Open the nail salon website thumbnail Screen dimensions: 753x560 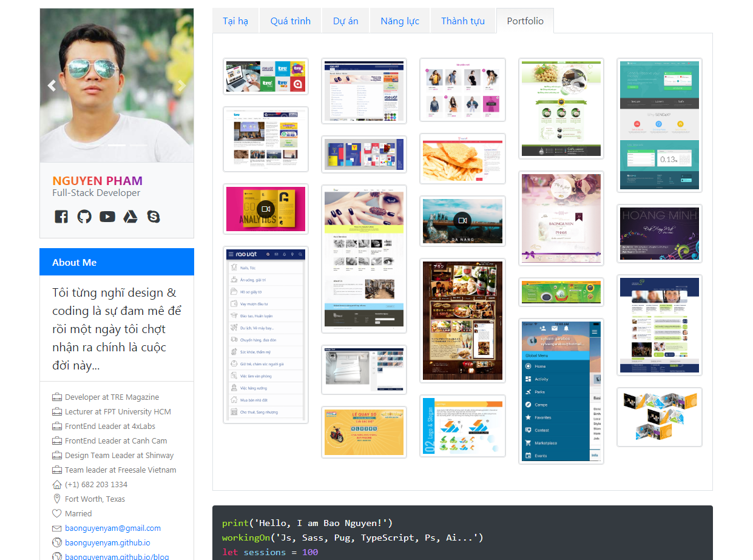[363, 259]
